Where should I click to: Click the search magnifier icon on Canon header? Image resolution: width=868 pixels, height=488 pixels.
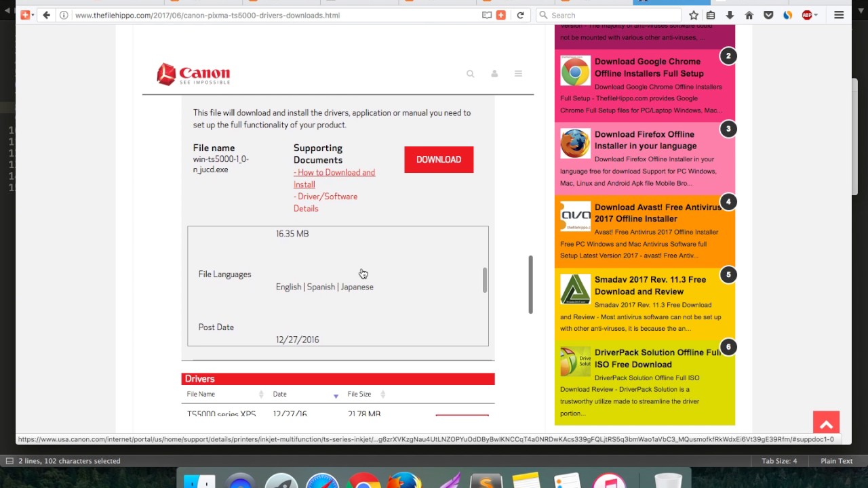click(470, 74)
